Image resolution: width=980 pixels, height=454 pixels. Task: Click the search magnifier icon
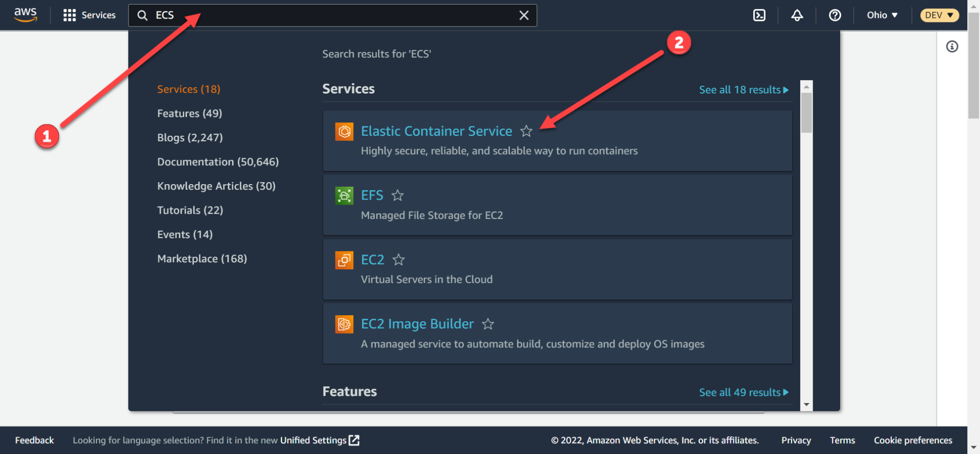click(x=142, y=15)
